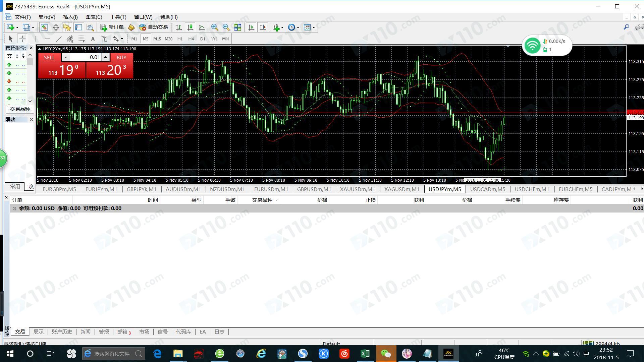The image size is (644, 362).
Task: Zoom out of the chart
Action: (x=226, y=27)
